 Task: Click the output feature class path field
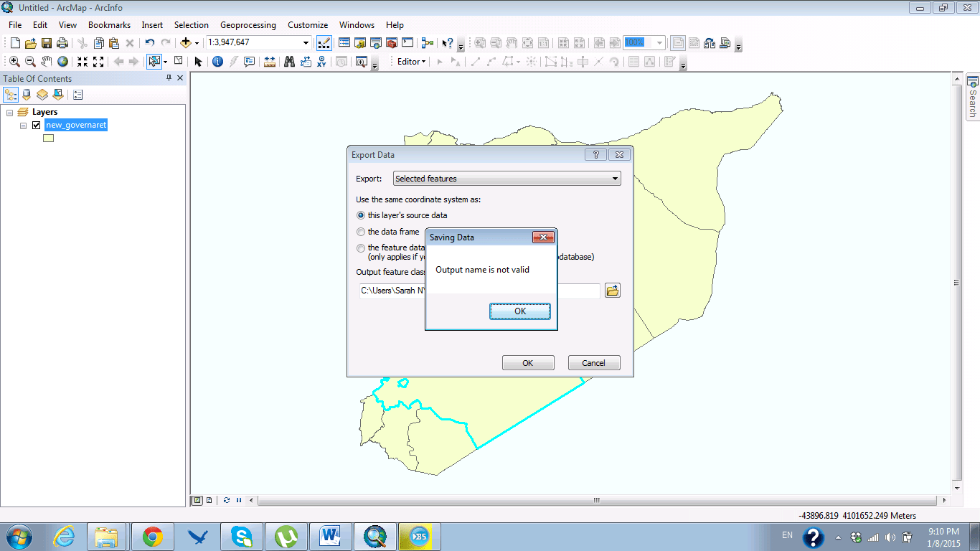click(x=479, y=291)
